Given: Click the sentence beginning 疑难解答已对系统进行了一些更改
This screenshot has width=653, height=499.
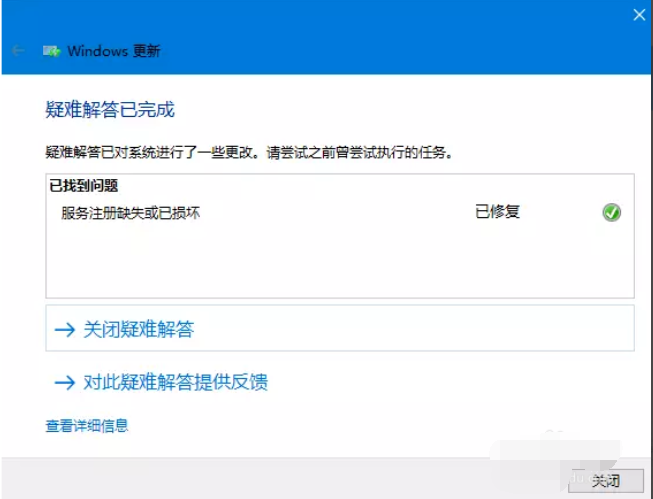Looking at the screenshot, I should tap(249, 152).
